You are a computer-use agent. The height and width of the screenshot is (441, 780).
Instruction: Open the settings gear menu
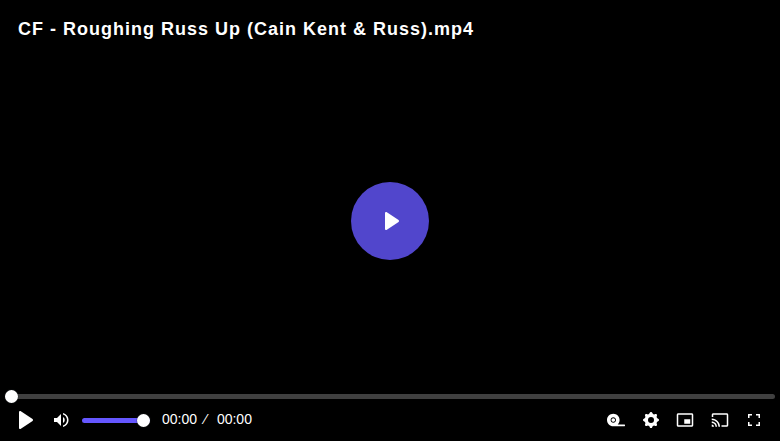[651, 420]
